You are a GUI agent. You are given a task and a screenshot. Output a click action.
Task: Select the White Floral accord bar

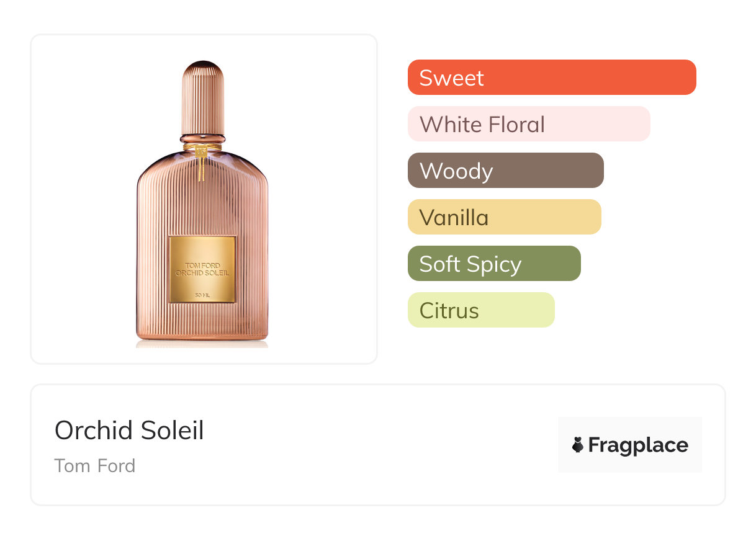(528, 124)
